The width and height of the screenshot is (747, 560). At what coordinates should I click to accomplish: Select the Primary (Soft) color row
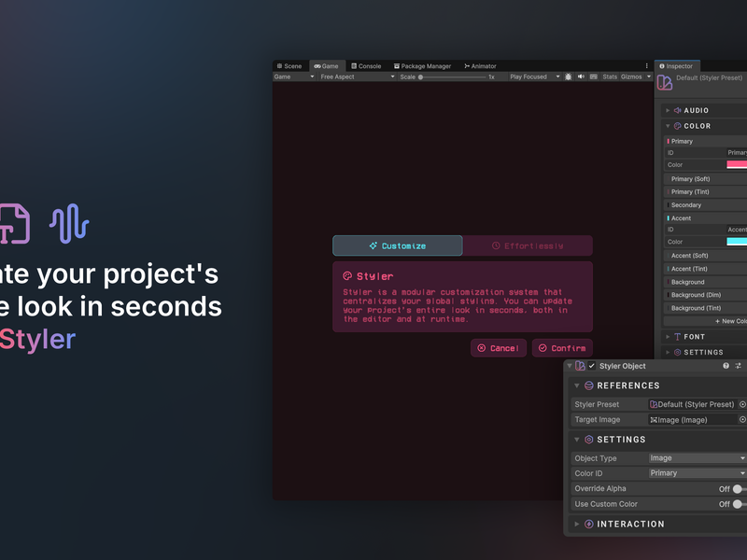point(705,179)
